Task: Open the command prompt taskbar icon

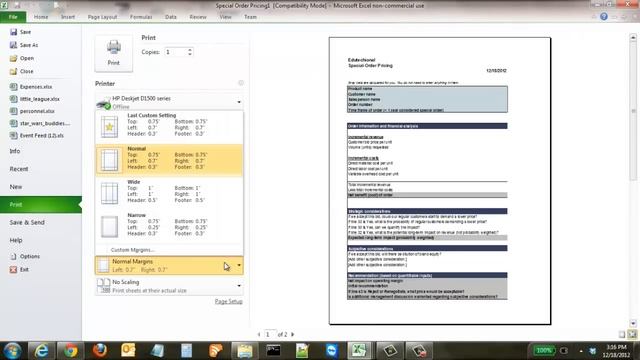Action: pos(273,351)
